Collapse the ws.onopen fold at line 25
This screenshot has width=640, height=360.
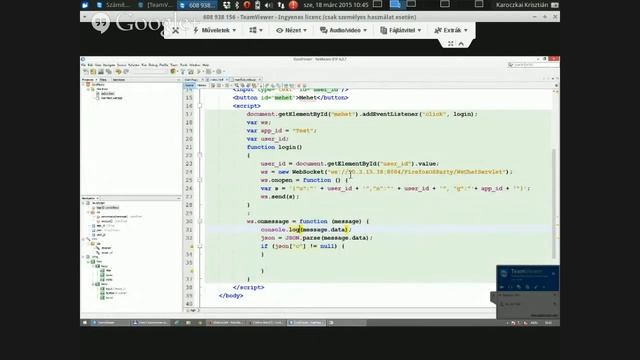coord(200,180)
